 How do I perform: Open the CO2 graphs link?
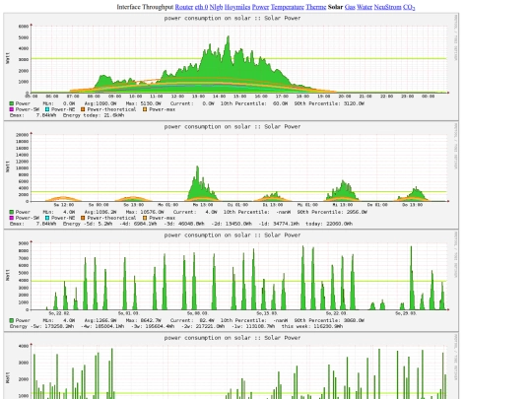coord(409,7)
